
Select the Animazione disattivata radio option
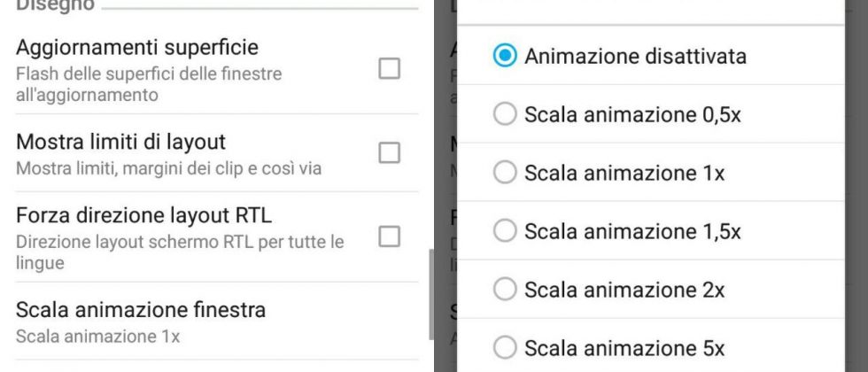[505, 56]
